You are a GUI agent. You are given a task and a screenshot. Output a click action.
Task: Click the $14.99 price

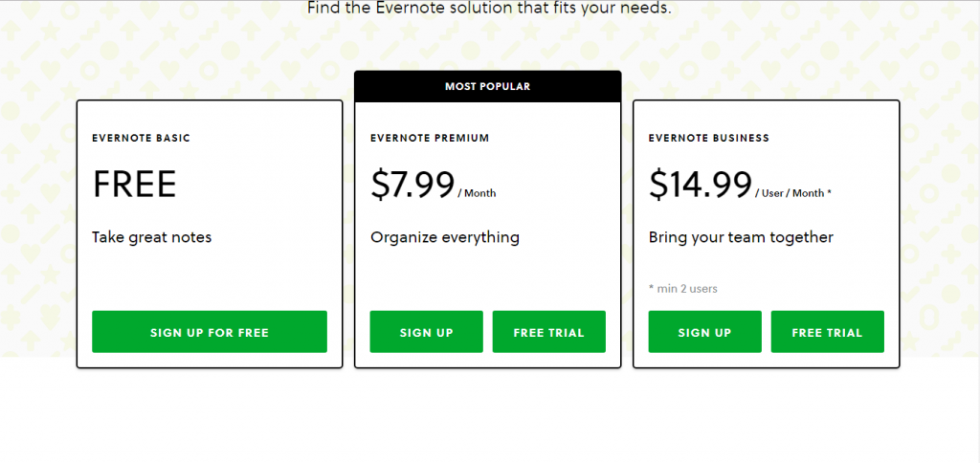(x=700, y=185)
